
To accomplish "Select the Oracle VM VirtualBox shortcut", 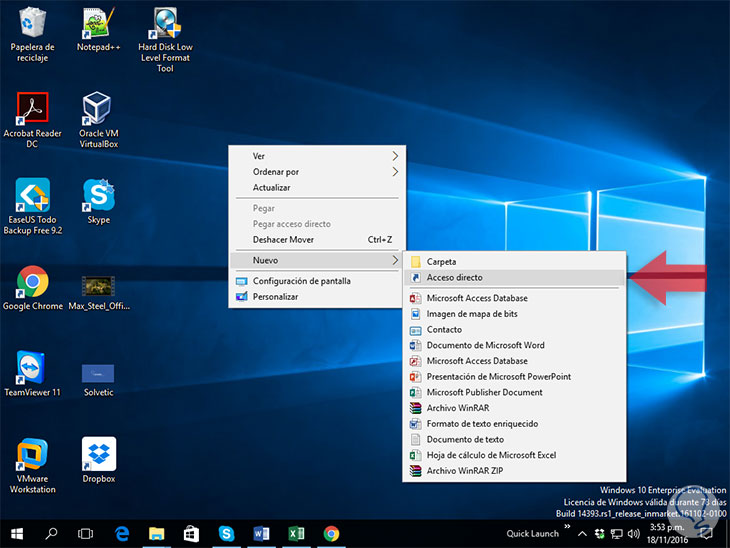I will (x=98, y=108).
